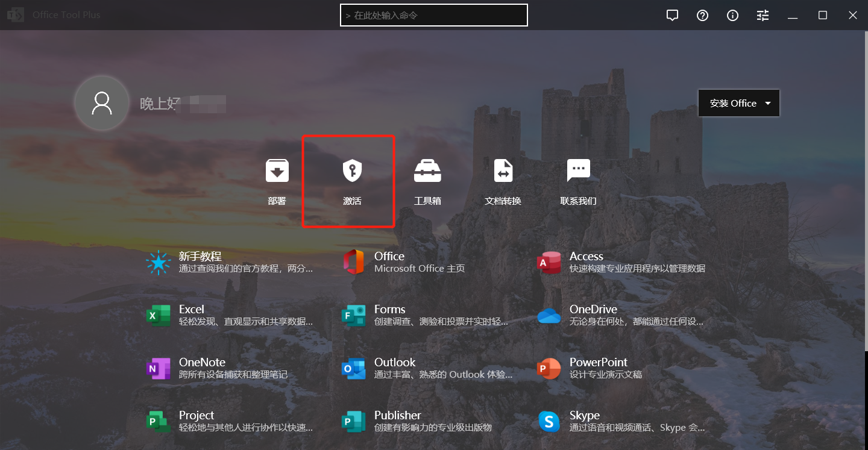Viewport: 868px width, 450px height.
Task: Open the 激活 (Activate) shield icon
Action: pos(352,170)
